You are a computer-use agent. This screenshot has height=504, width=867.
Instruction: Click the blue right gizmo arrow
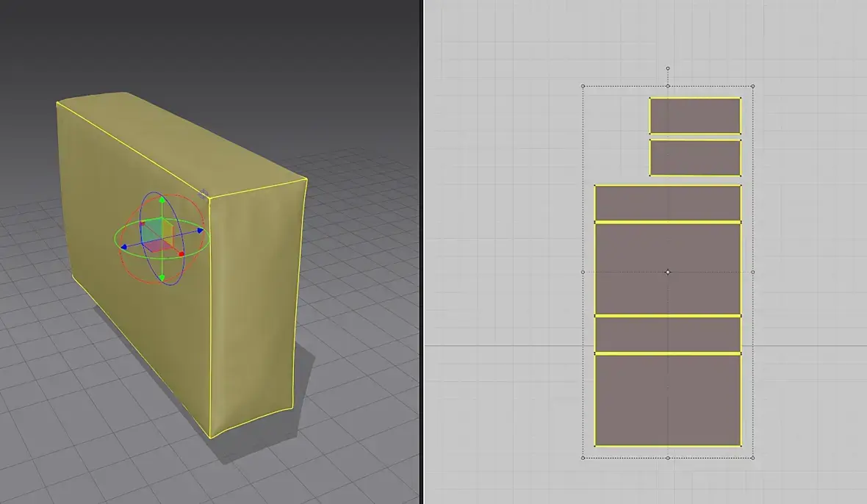click(x=200, y=231)
